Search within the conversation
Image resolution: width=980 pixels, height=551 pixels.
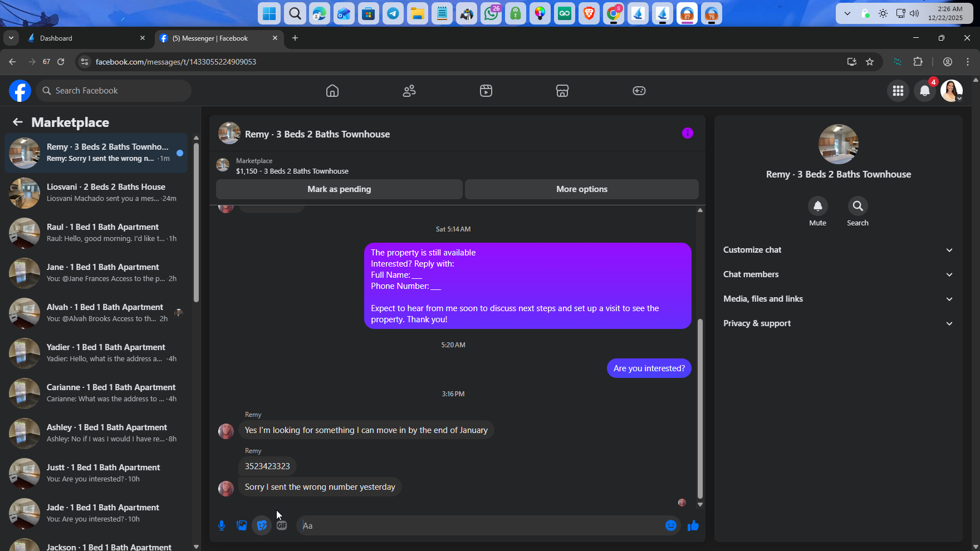pyautogui.click(x=857, y=206)
